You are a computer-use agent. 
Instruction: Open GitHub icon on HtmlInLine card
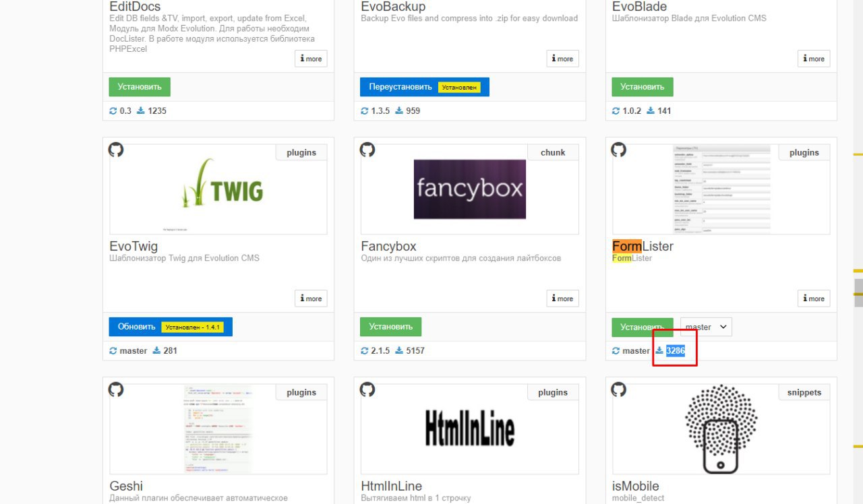click(x=367, y=389)
